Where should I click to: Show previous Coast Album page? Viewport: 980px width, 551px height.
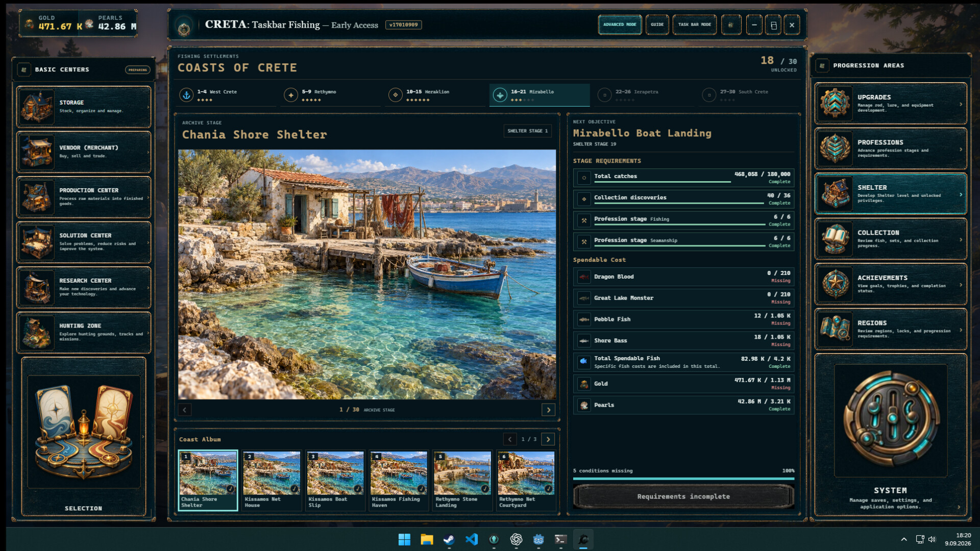pos(509,439)
